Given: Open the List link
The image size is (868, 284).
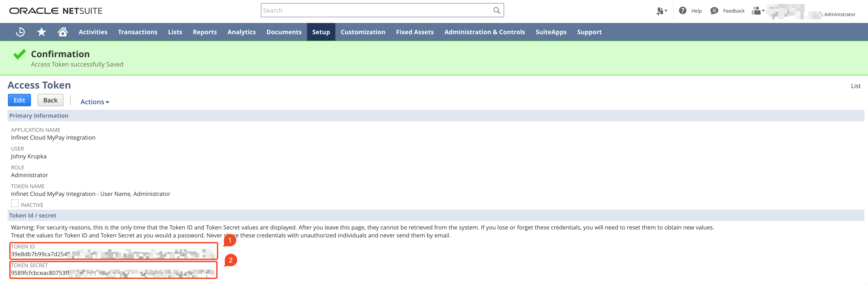Looking at the screenshot, I should tap(855, 86).
